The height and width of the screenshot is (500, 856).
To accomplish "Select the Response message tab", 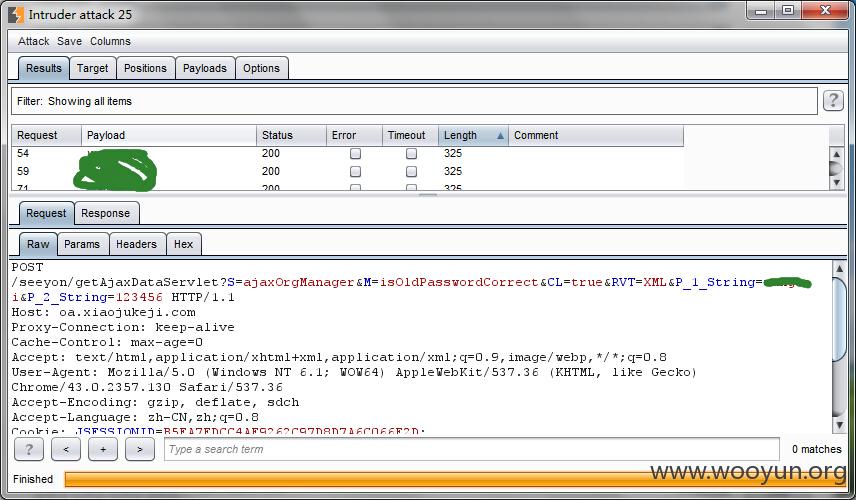I will click(x=106, y=213).
